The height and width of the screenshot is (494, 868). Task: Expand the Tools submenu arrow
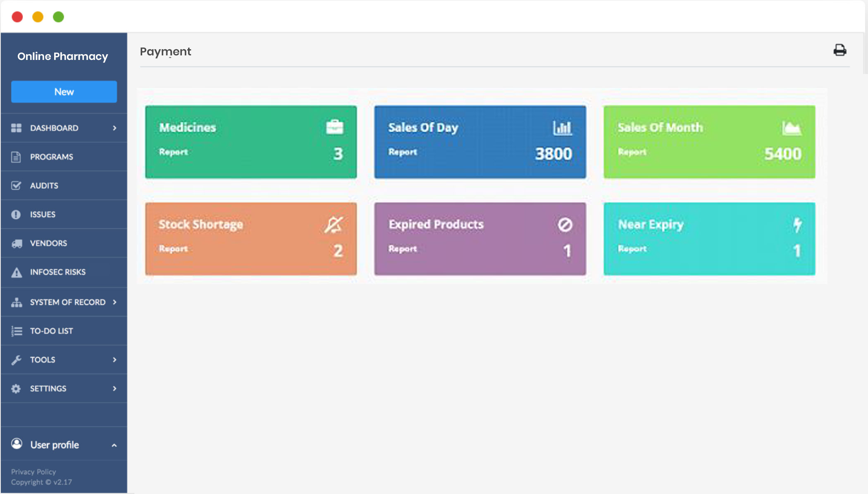point(114,360)
